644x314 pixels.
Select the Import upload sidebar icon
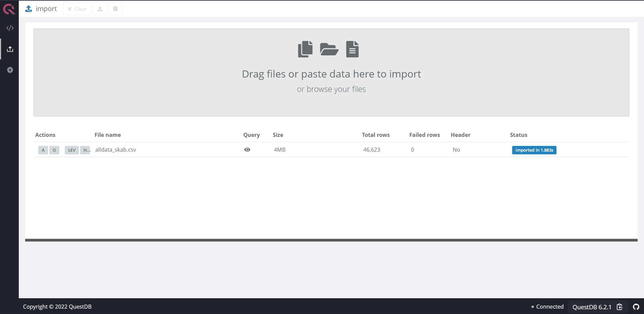point(10,49)
